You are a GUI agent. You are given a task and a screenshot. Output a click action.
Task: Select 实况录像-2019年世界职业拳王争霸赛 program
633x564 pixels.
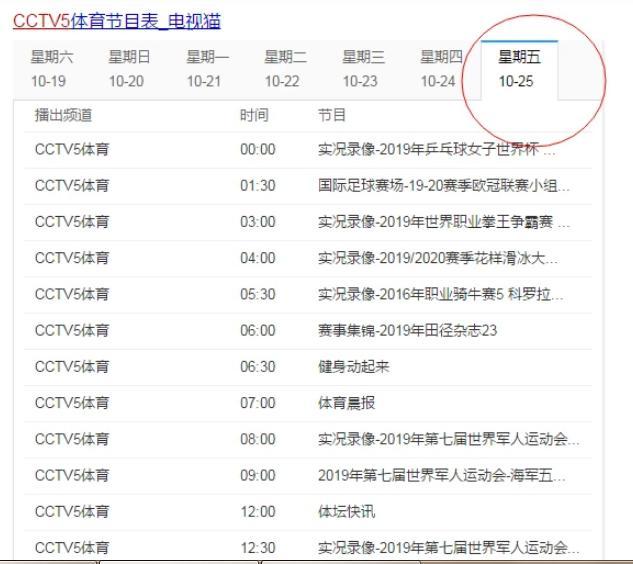[x=444, y=222]
